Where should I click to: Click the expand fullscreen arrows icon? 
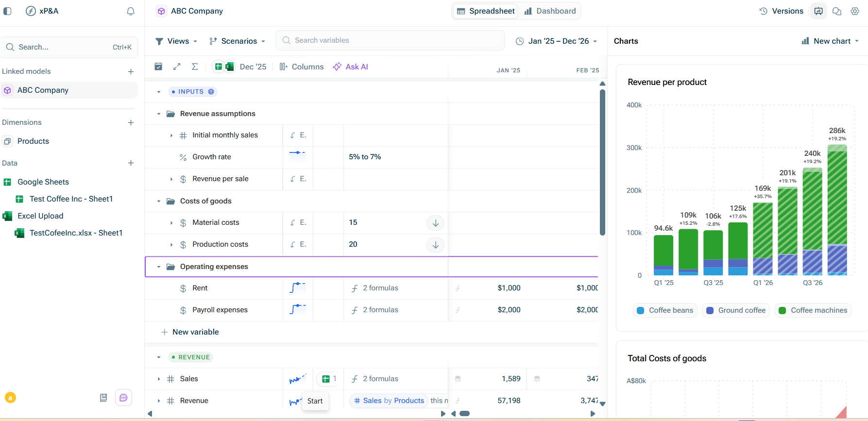pyautogui.click(x=177, y=67)
